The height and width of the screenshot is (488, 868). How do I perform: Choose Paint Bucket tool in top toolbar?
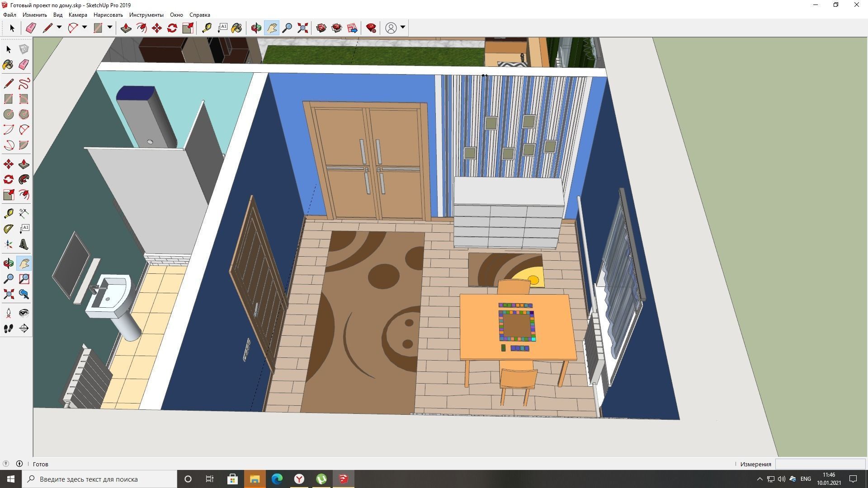(237, 28)
